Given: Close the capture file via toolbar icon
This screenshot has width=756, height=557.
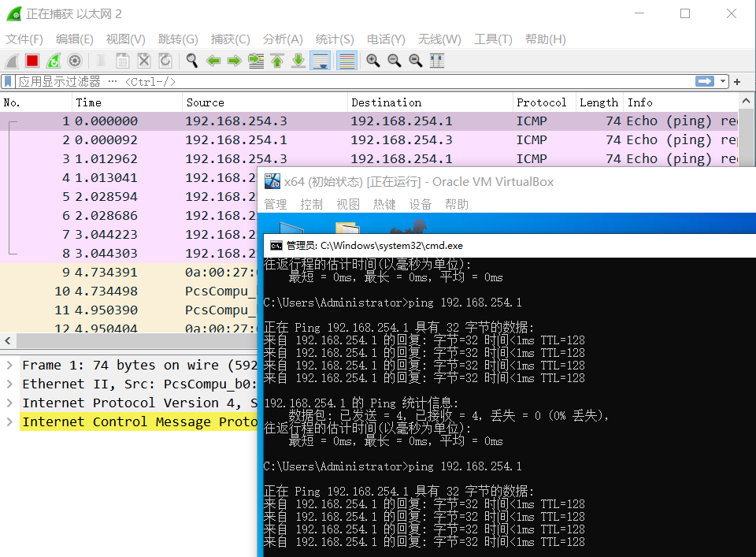Looking at the screenshot, I should (143, 61).
